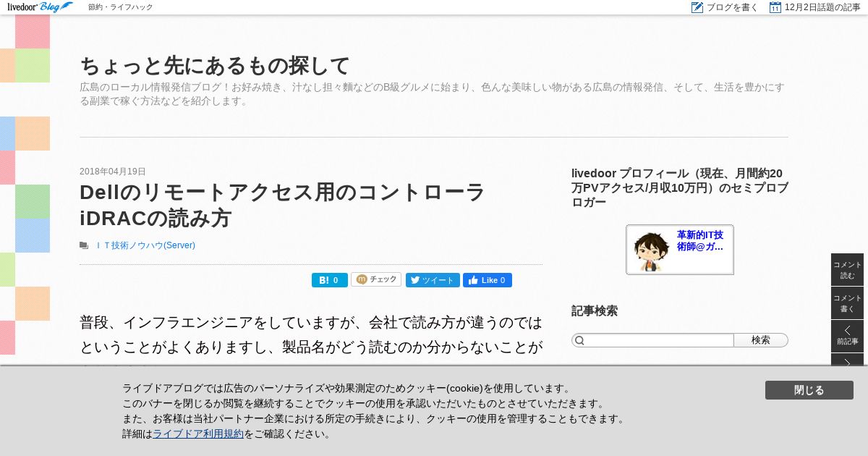Viewport: 868px width, 456px height.
Task: Open article title Dellのリモートアクセス用のコントローラ
Action: (282, 205)
